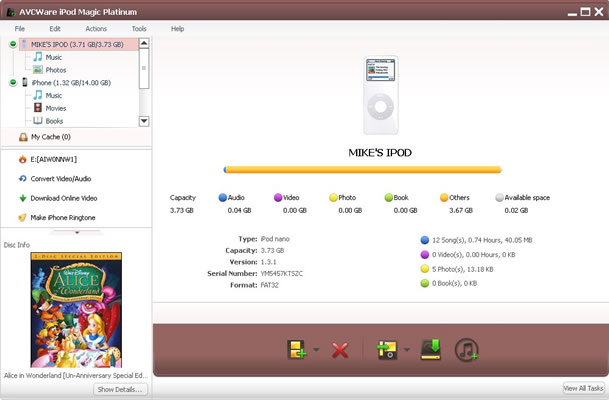The width and height of the screenshot is (609, 400).
Task: Click the yellow Photo legend dot
Action: point(333,198)
